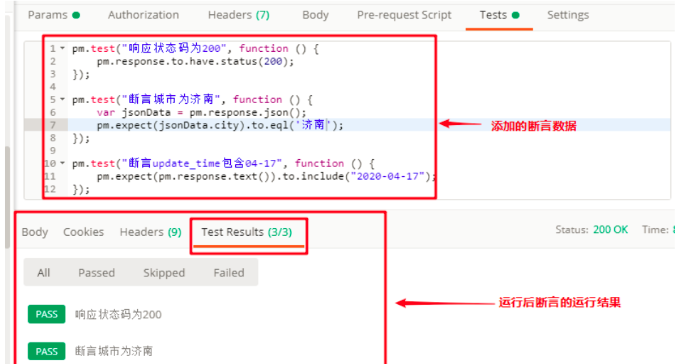Open the response Cookies tab
This screenshot has width=680, height=364.
point(83,232)
